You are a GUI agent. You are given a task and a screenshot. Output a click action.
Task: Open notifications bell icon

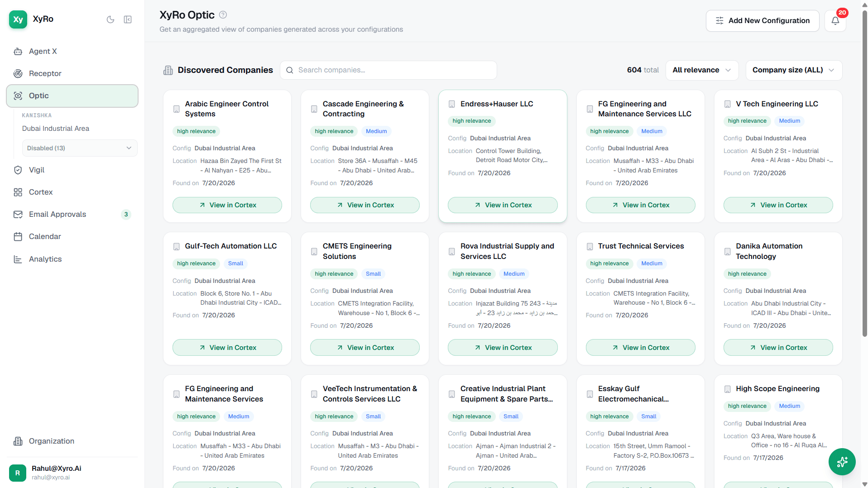click(835, 20)
